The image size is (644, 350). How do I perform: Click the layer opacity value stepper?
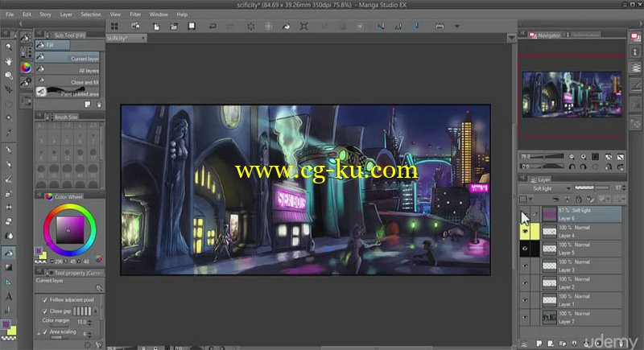[x=625, y=188]
